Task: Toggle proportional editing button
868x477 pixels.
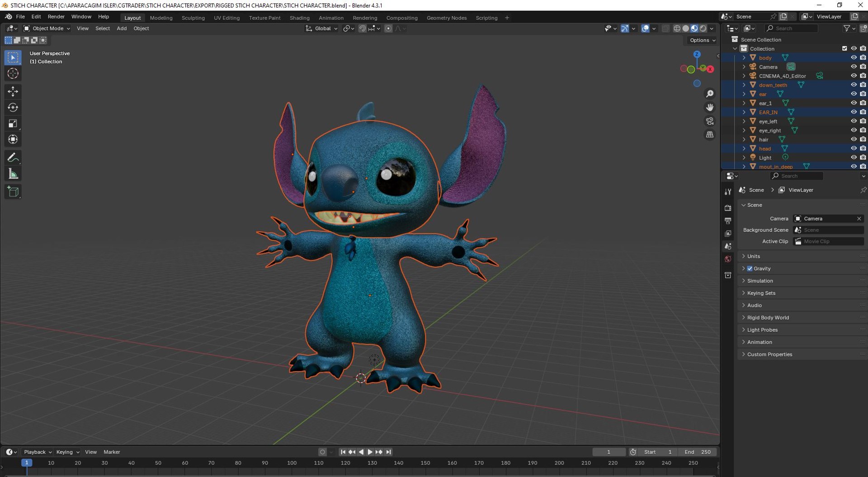Action: pyautogui.click(x=388, y=28)
